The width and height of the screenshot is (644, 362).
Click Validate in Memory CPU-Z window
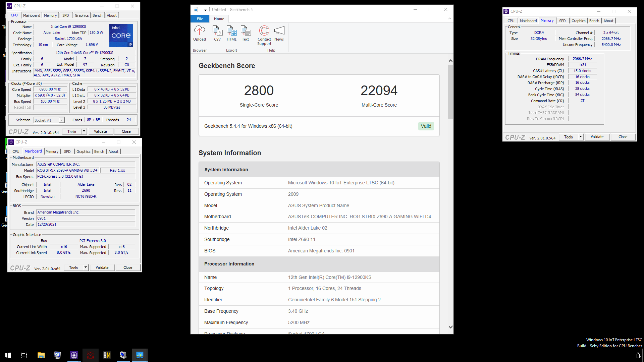click(x=597, y=137)
